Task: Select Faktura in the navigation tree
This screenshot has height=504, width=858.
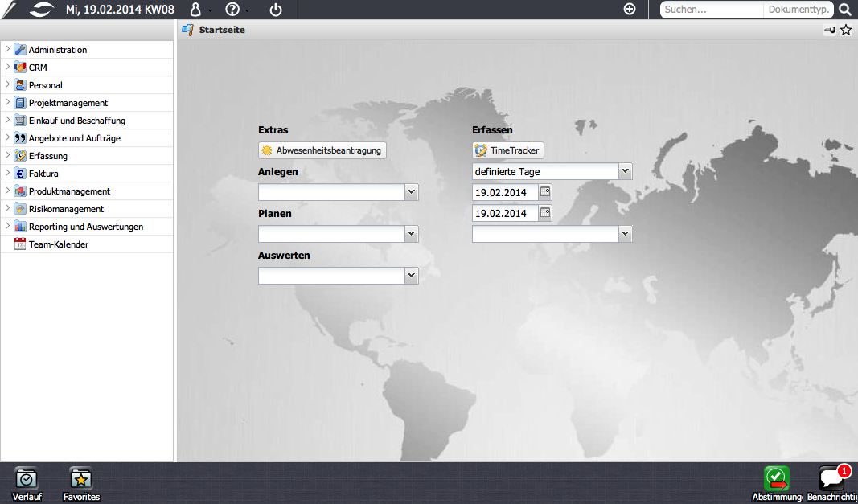Action: (43, 174)
